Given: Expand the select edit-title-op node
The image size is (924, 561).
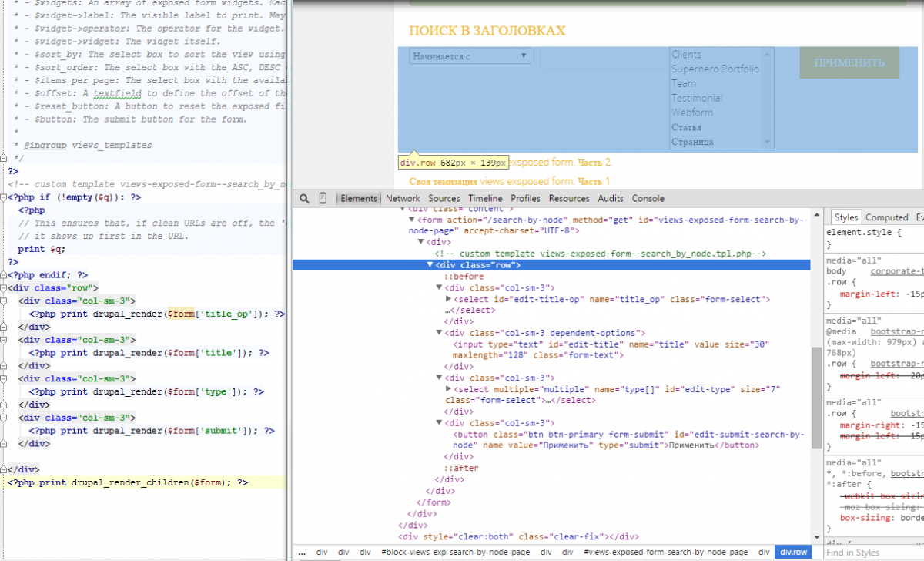Looking at the screenshot, I should (x=449, y=299).
